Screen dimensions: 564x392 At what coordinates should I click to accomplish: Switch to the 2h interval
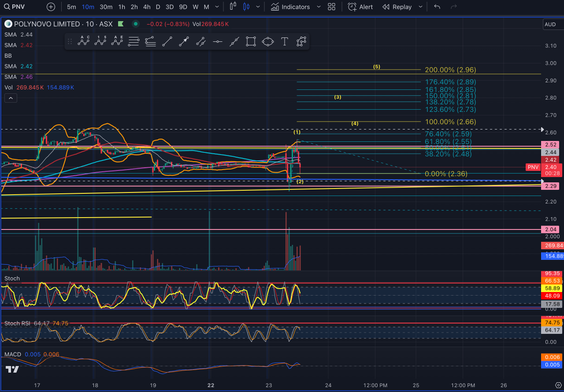(x=134, y=7)
